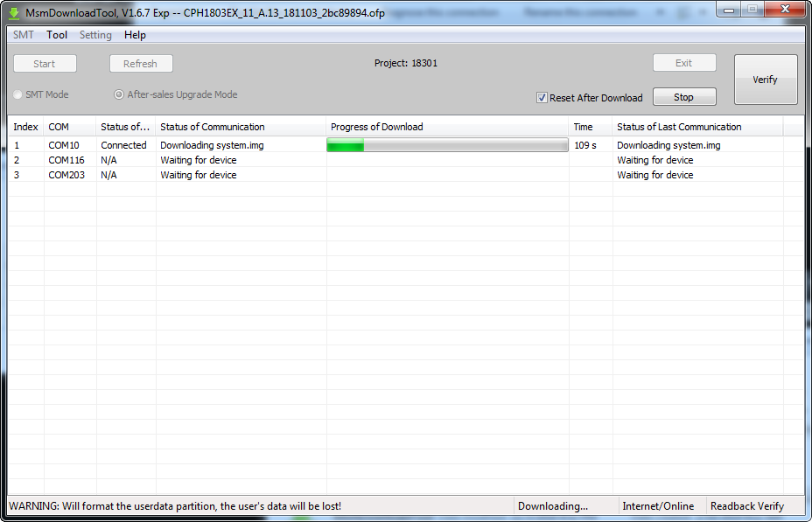Open the SMT menu
Image resolution: width=812 pixels, height=522 pixels.
(24, 35)
